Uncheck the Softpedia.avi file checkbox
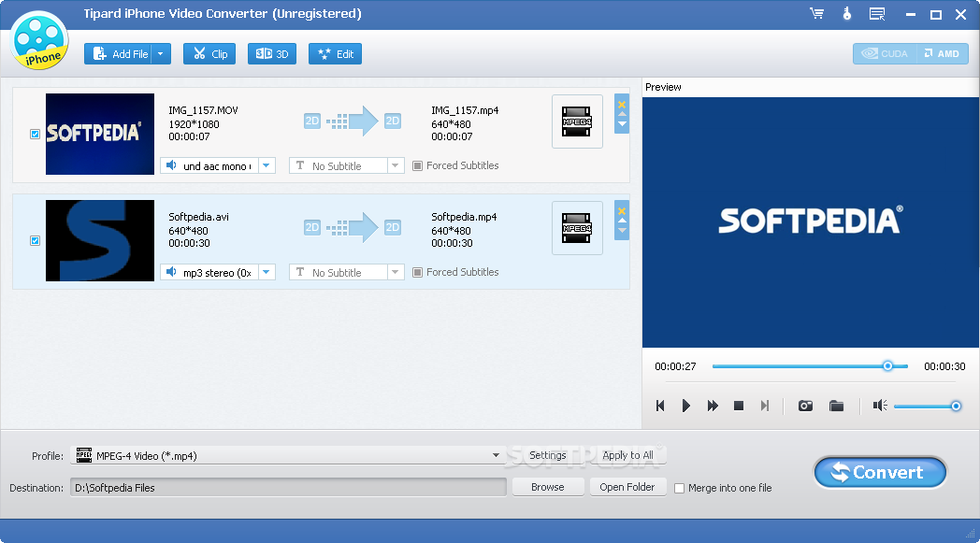This screenshot has height=543, width=980. [35, 240]
